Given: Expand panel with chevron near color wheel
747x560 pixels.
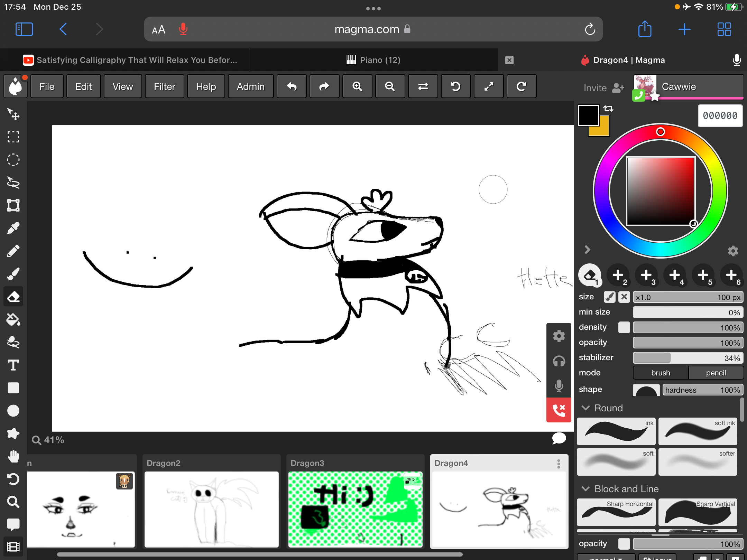Looking at the screenshot, I should tap(587, 250).
